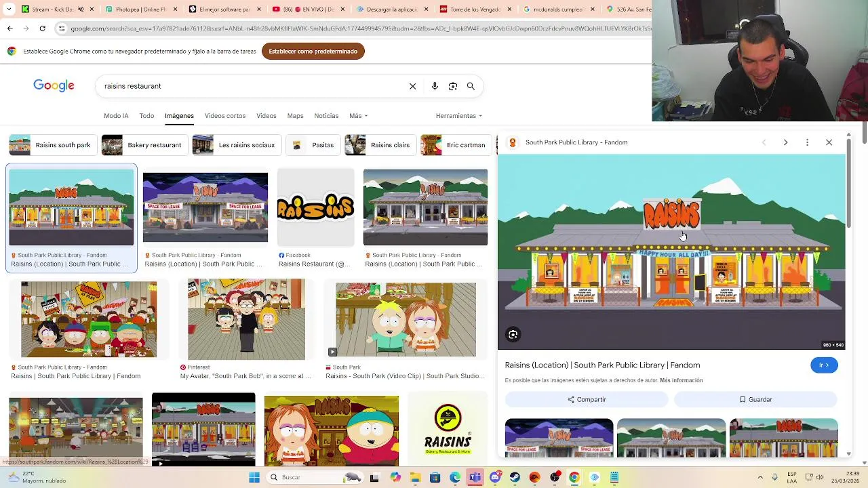The height and width of the screenshot is (488, 868).
Task: Click Establecer como predeterminado button
Action: [313, 52]
